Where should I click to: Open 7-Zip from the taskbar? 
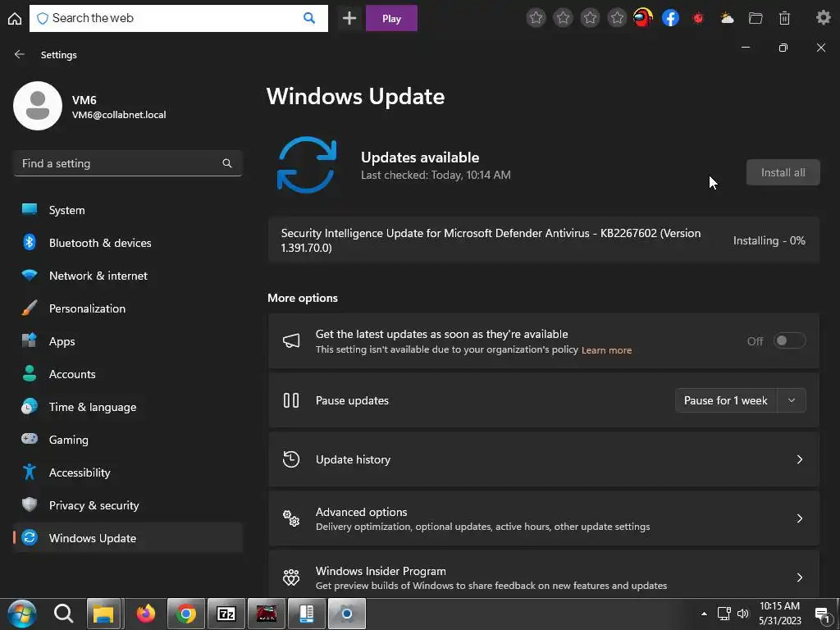[226, 614]
